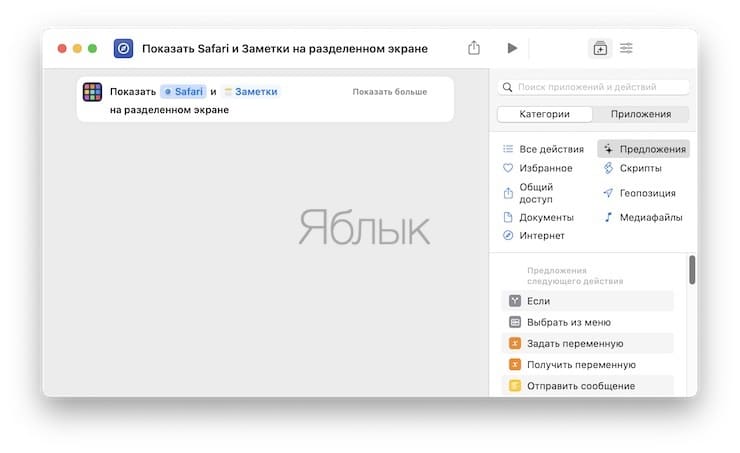
Task: Click the actions list scrollbar
Action: [692, 270]
